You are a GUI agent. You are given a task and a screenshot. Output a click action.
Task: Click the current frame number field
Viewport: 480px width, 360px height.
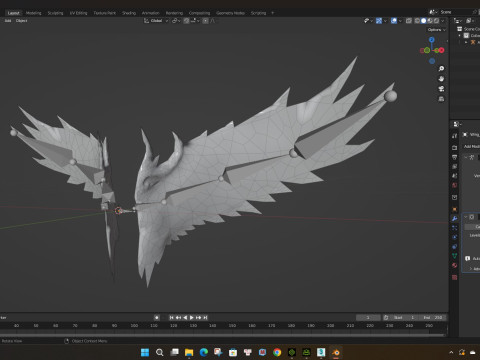click(x=368, y=317)
